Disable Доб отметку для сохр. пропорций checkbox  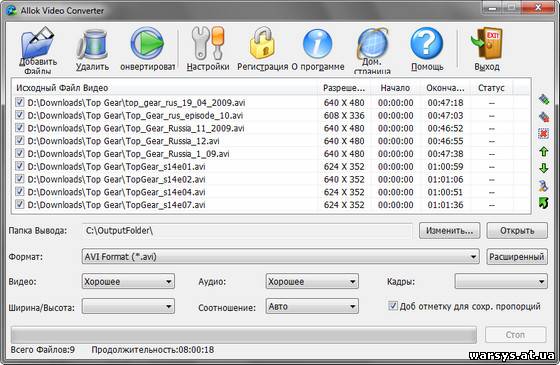pyautogui.click(x=392, y=306)
